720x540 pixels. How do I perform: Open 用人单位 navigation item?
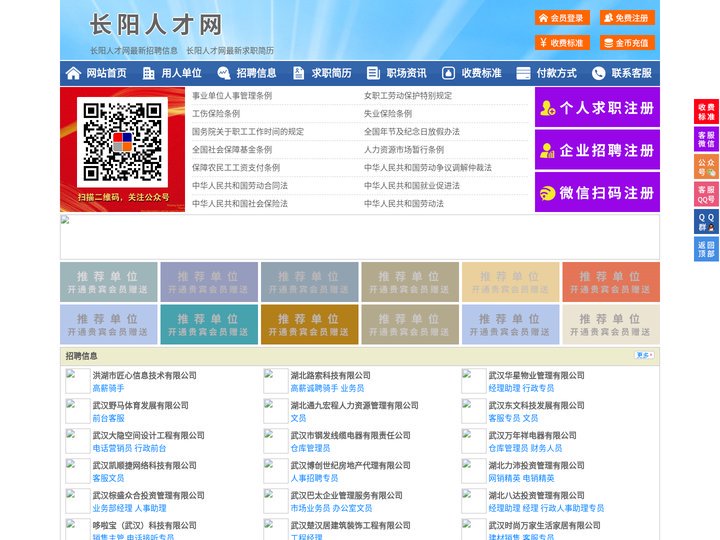[x=181, y=73]
